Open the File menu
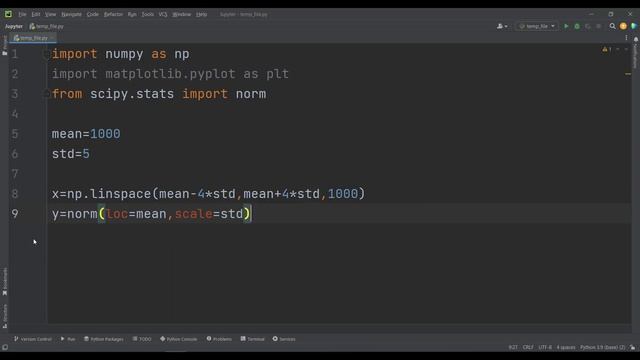Image resolution: width=640 pixels, height=360 pixels. (22, 14)
